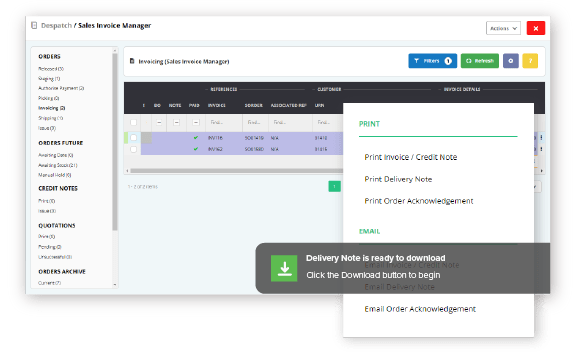Click the Refresh button
The height and width of the screenshot is (360, 580).
point(480,61)
